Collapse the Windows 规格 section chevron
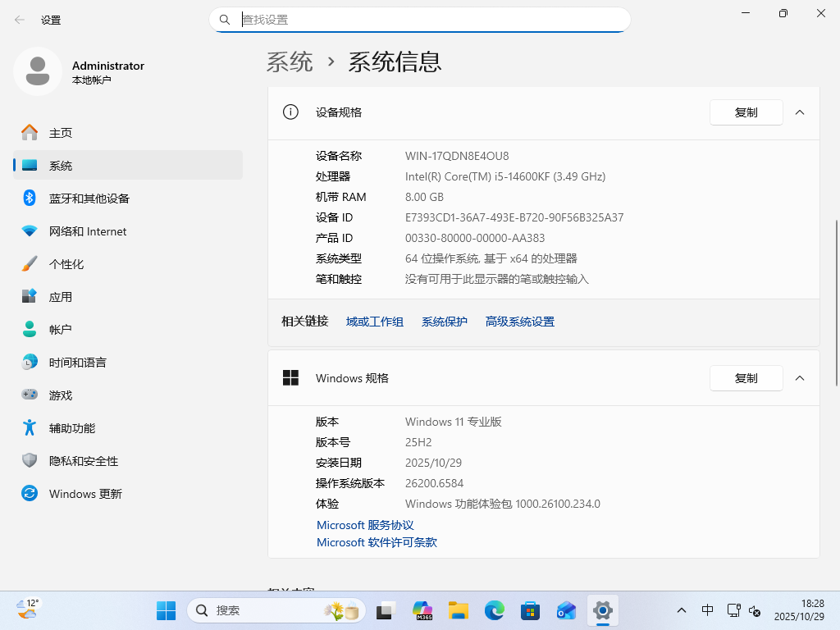The image size is (840, 630). (799, 378)
